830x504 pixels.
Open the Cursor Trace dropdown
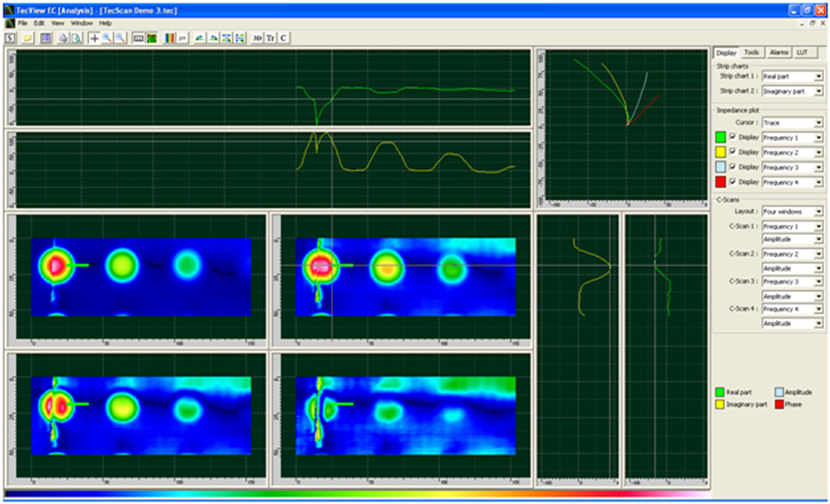[x=793, y=123]
